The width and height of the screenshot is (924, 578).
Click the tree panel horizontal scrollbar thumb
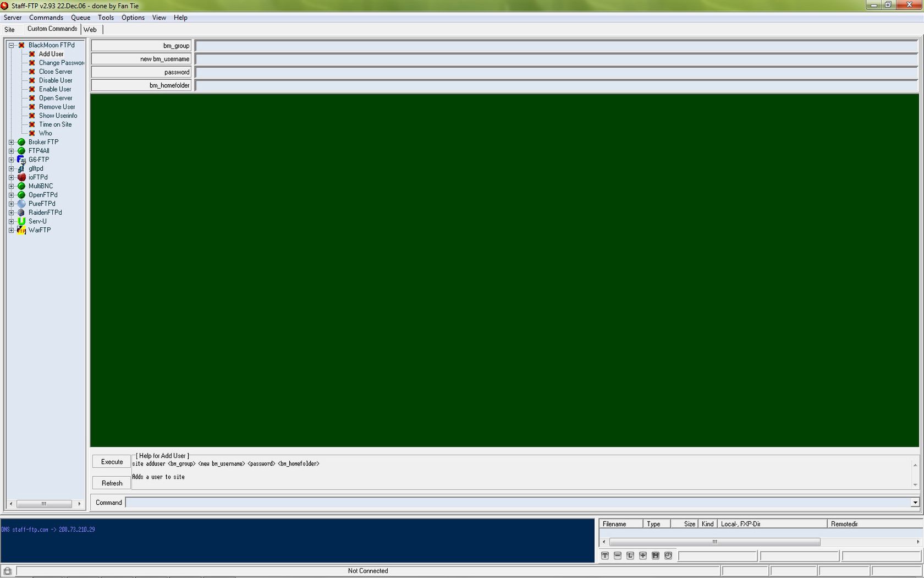click(x=44, y=504)
